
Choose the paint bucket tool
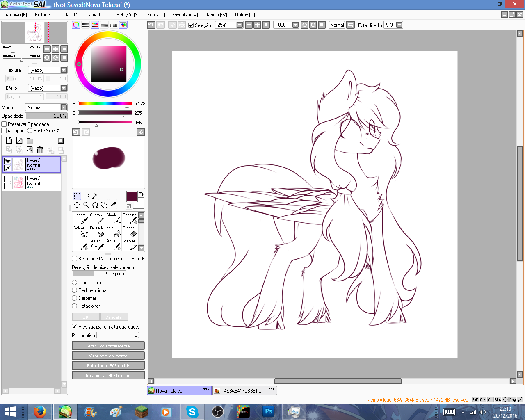pos(113,232)
